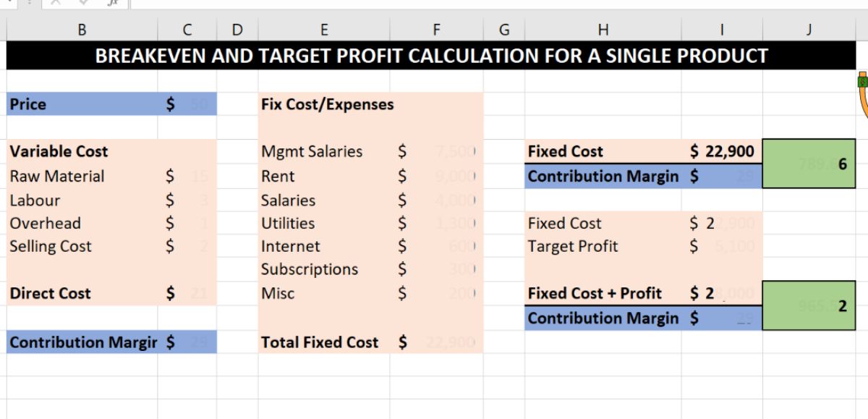Select the Overhead cell

[x=82, y=223]
